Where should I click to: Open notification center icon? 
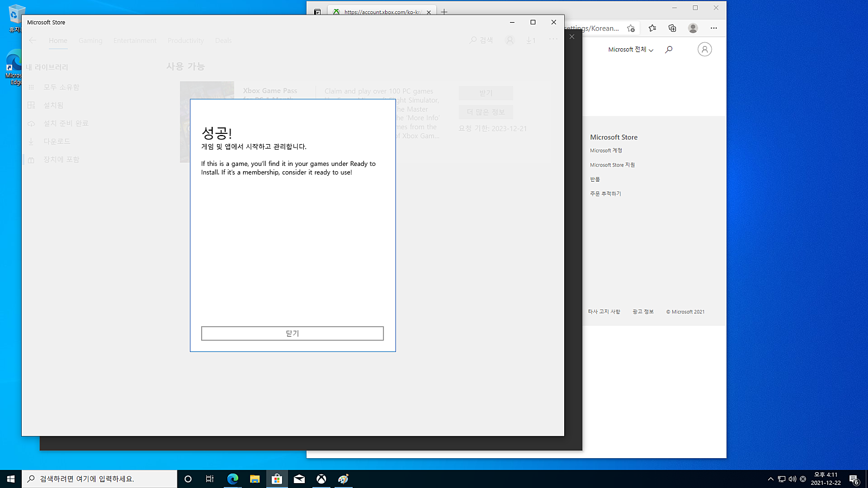854,479
